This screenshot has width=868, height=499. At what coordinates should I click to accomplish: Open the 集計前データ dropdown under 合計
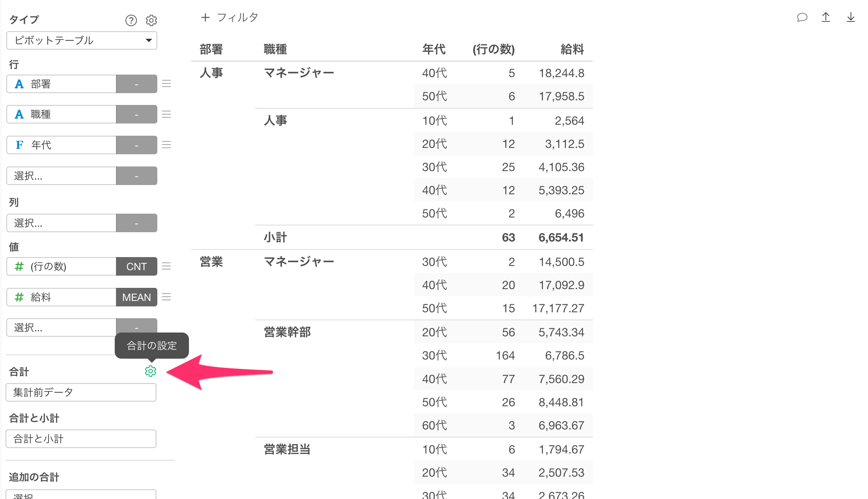(x=81, y=392)
